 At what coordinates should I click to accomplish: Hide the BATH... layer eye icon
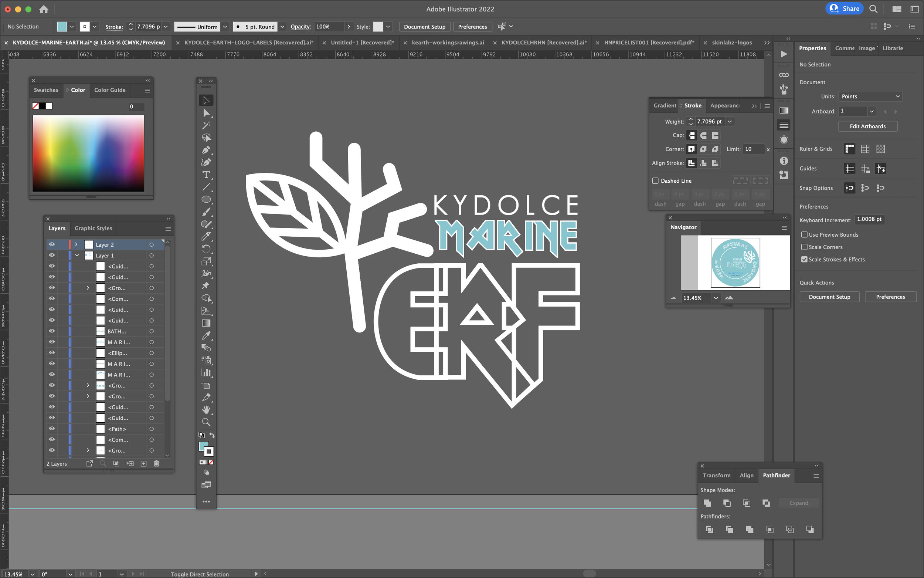click(x=52, y=331)
